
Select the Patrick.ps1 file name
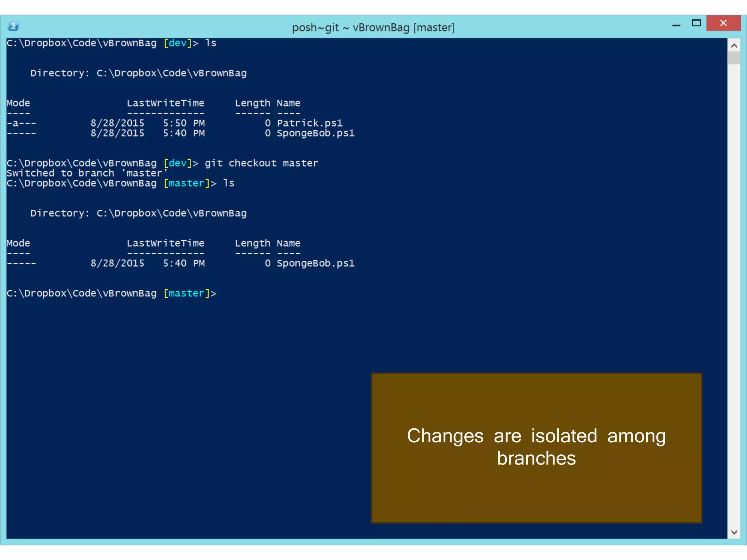coord(309,123)
